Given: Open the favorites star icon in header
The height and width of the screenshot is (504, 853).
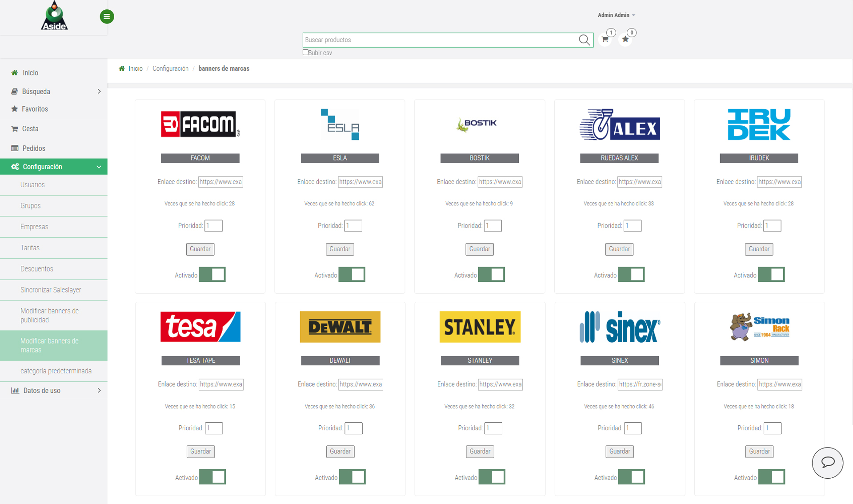Looking at the screenshot, I should coord(625,40).
